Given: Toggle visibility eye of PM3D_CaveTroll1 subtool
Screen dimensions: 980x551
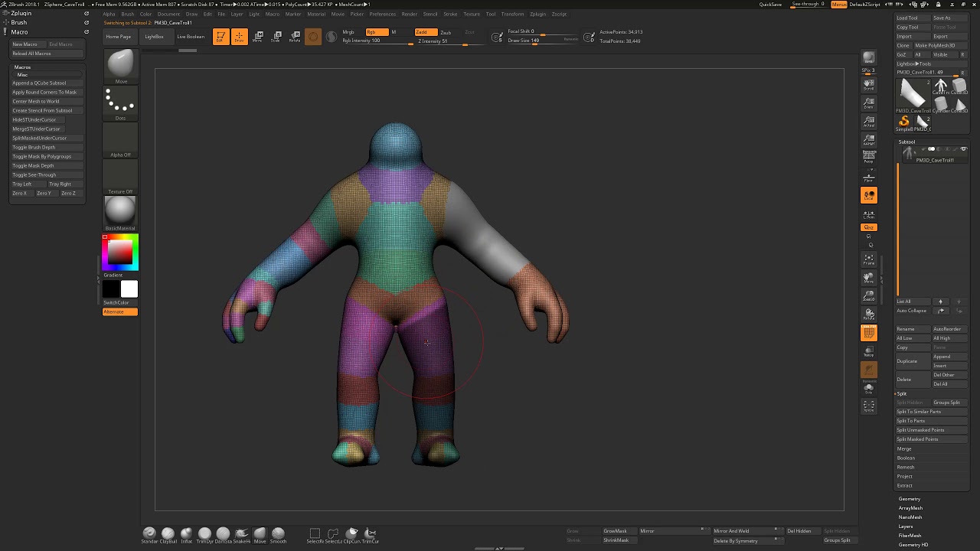Looking at the screenshot, I should click(963, 149).
